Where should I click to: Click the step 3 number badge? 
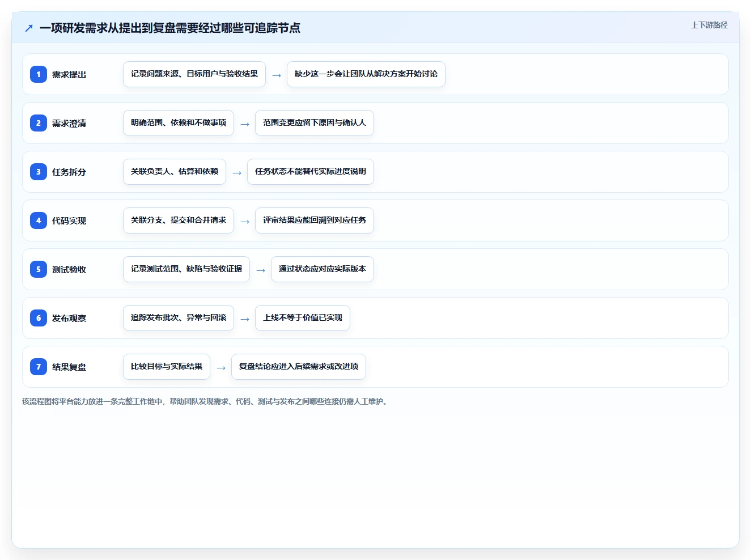39,172
